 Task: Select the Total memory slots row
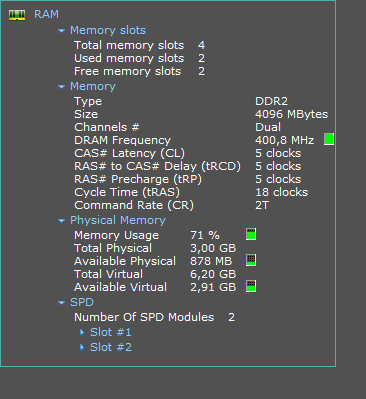coord(139,45)
